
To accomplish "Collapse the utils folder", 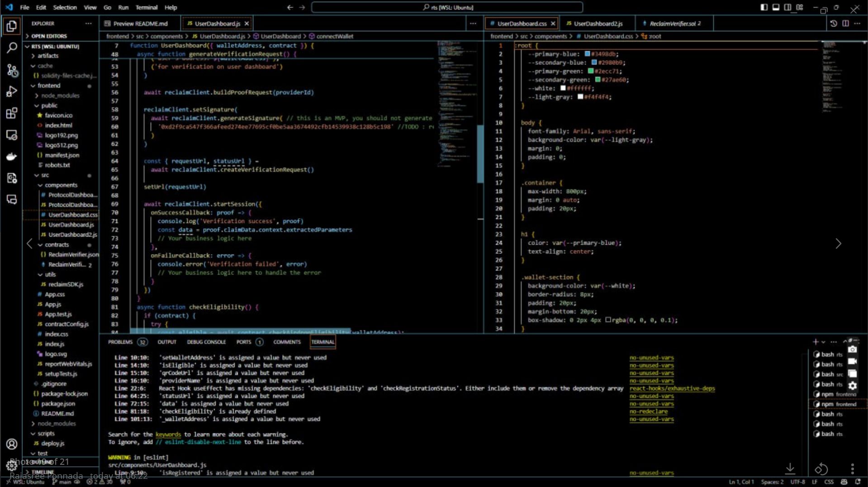I will point(50,275).
